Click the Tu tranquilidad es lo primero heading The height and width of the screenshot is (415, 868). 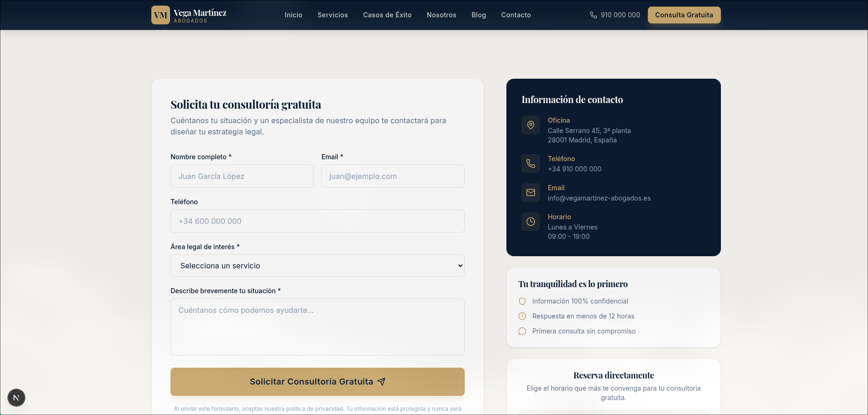tap(573, 284)
